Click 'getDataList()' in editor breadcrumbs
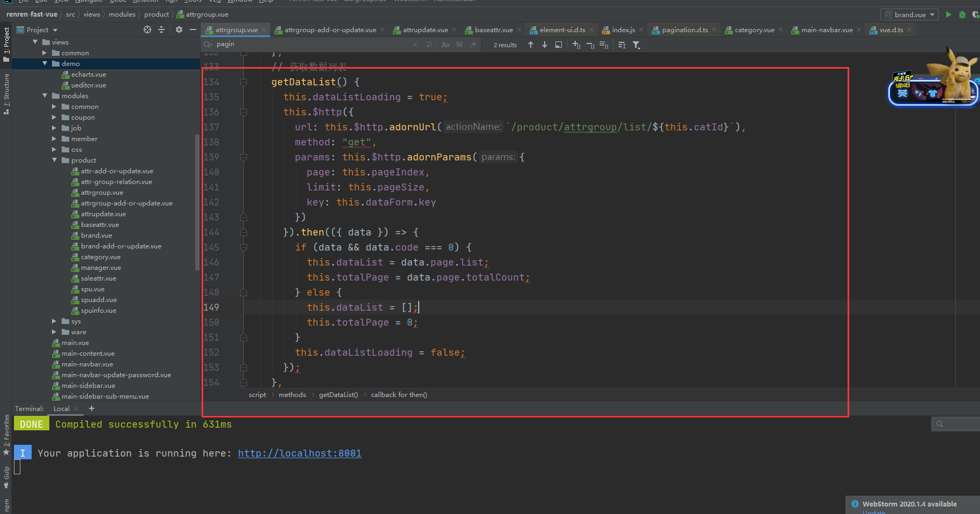The image size is (980, 514). coord(338,395)
